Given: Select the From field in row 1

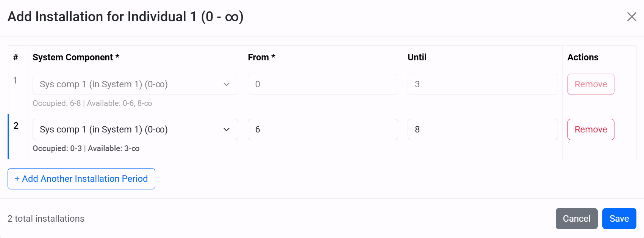Looking at the screenshot, I should [x=322, y=84].
